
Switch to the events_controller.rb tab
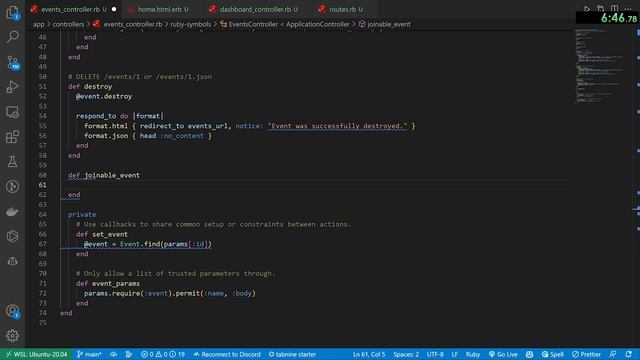click(73, 9)
